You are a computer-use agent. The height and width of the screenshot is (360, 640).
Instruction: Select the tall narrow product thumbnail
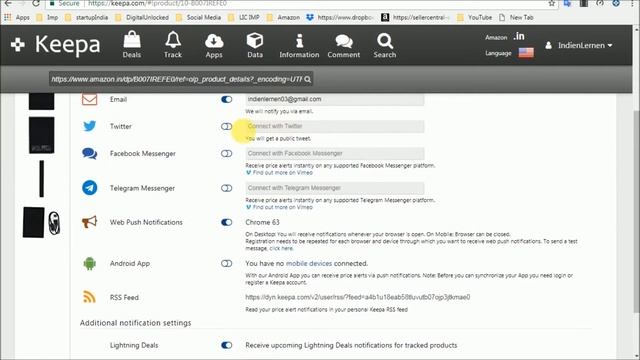point(42,179)
